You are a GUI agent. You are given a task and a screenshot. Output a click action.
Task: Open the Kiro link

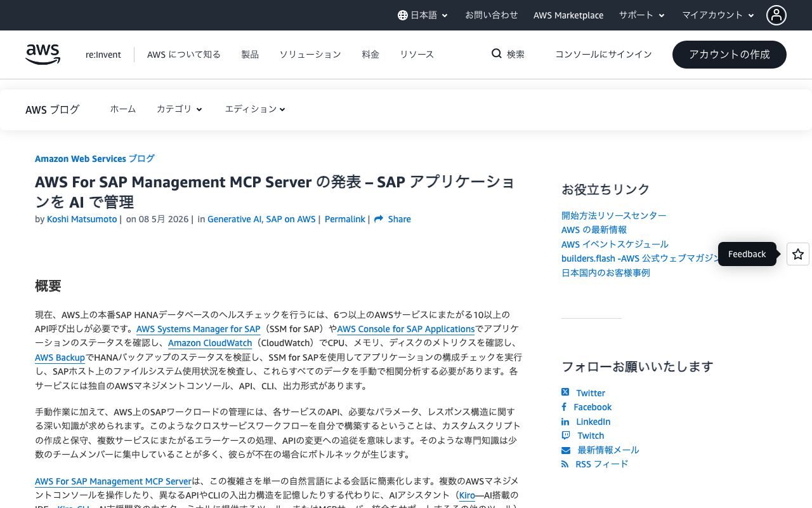point(467,495)
